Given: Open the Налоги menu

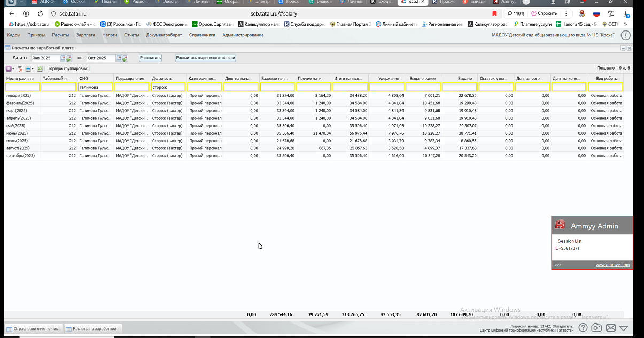Looking at the screenshot, I should click(110, 35).
